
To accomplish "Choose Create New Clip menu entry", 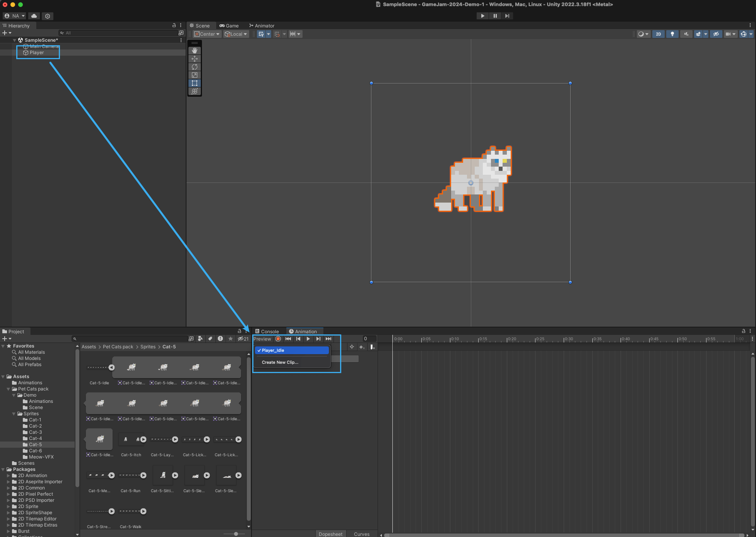I will pos(280,362).
